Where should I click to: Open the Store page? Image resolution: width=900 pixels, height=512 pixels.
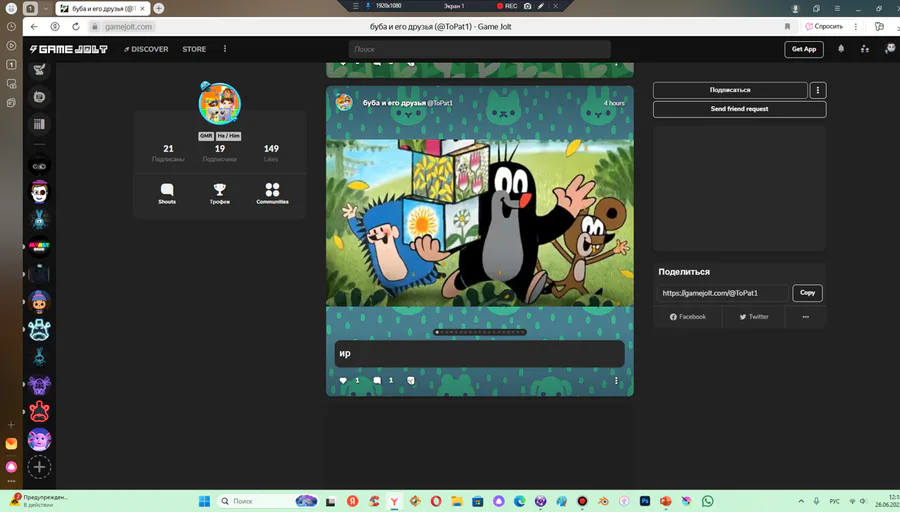point(194,49)
